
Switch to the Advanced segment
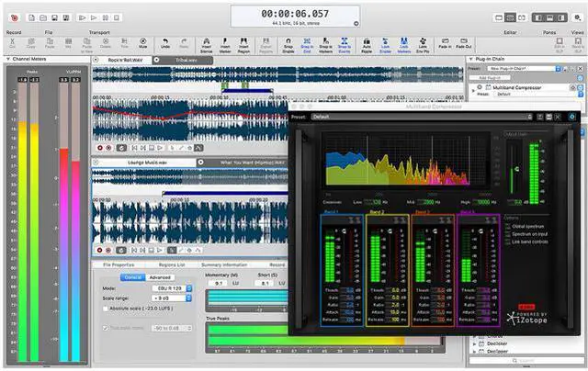(160, 277)
